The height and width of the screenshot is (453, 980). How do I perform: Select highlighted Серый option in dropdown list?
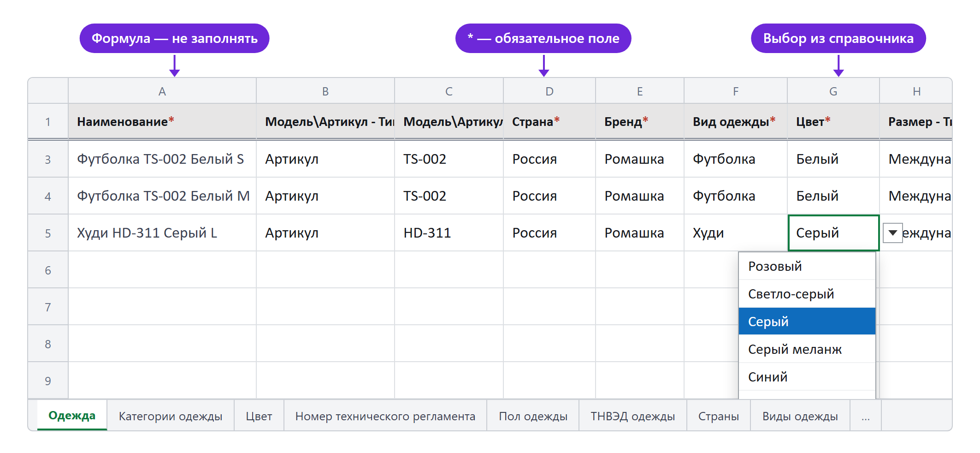(807, 321)
